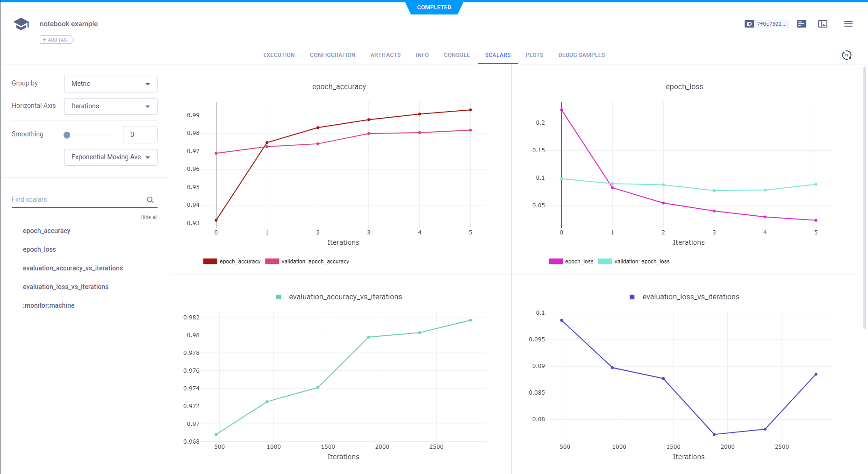Open the Horizontal Axis Iterations dropdown
The image size is (868, 474).
point(110,106)
